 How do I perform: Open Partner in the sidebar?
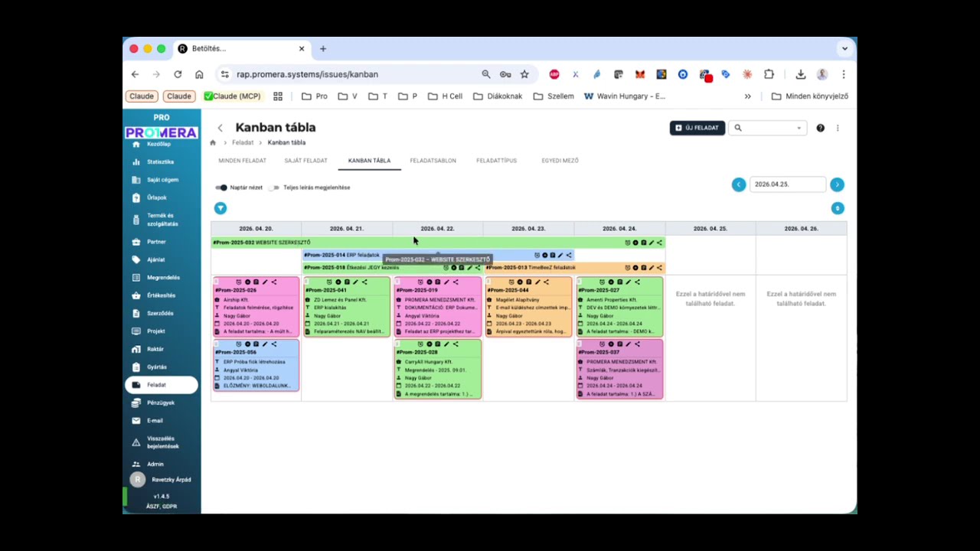(161, 242)
